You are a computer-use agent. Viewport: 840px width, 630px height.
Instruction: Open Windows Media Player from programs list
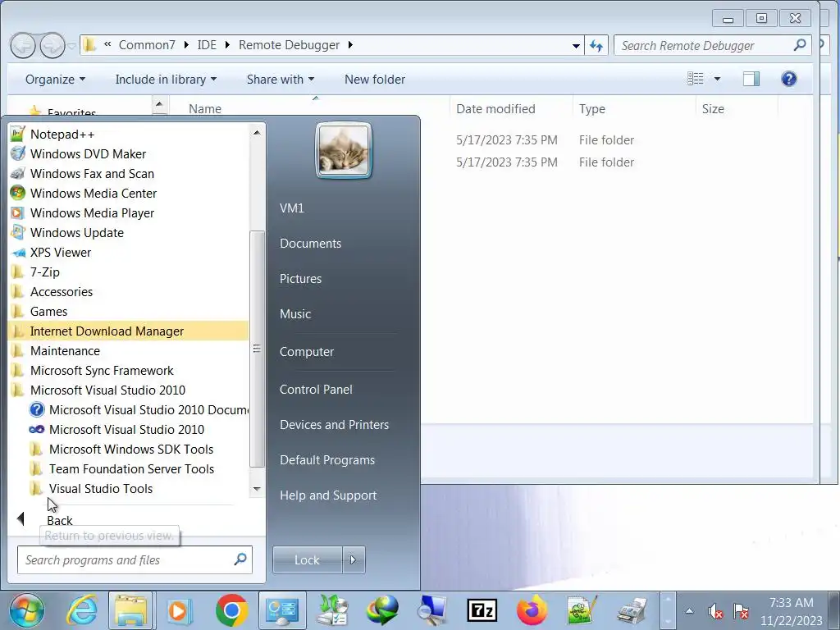pos(92,213)
